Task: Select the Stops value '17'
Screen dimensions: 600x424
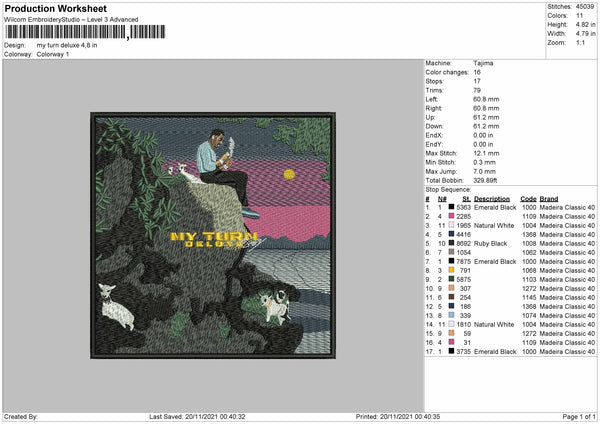Action: 477,81
